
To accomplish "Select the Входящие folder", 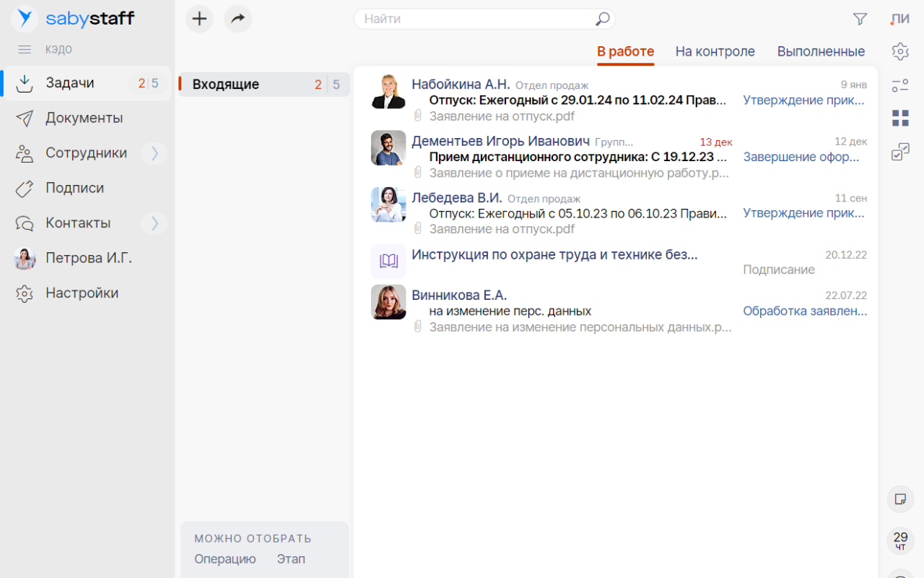I will (x=264, y=85).
